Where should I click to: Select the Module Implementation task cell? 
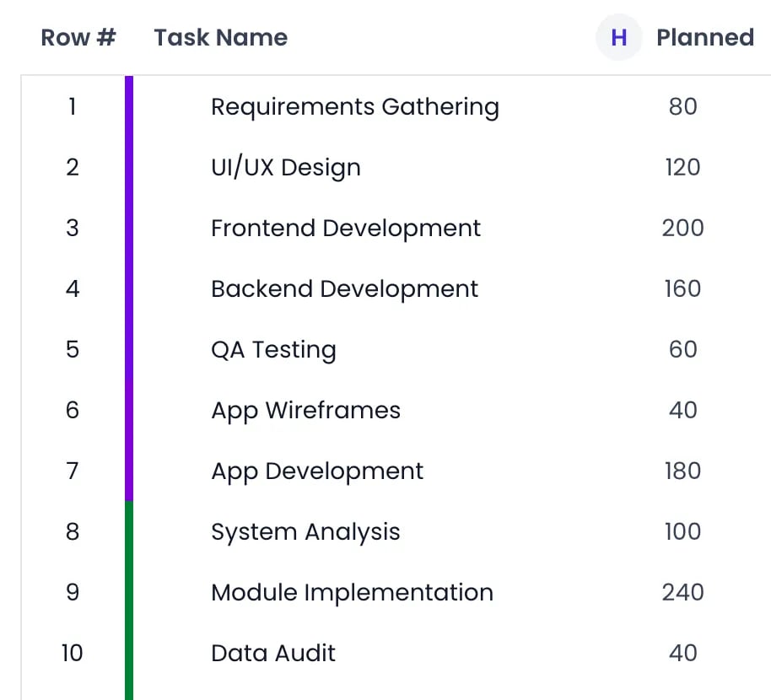[x=352, y=592]
